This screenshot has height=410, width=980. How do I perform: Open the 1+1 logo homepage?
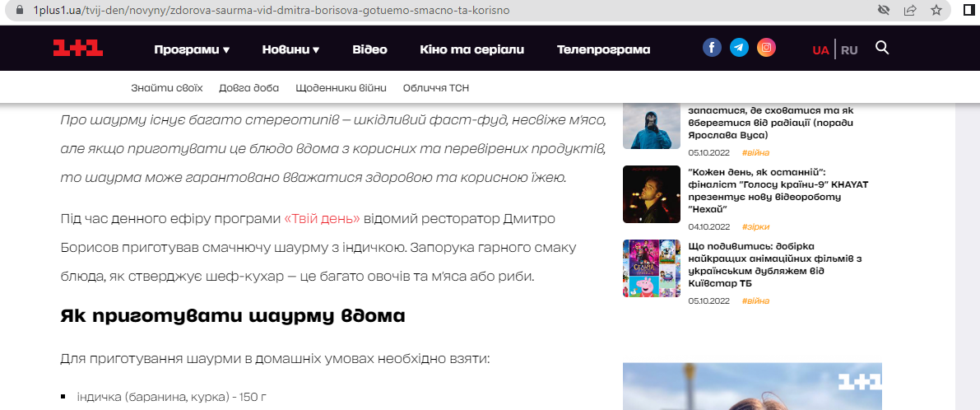pyautogui.click(x=78, y=48)
